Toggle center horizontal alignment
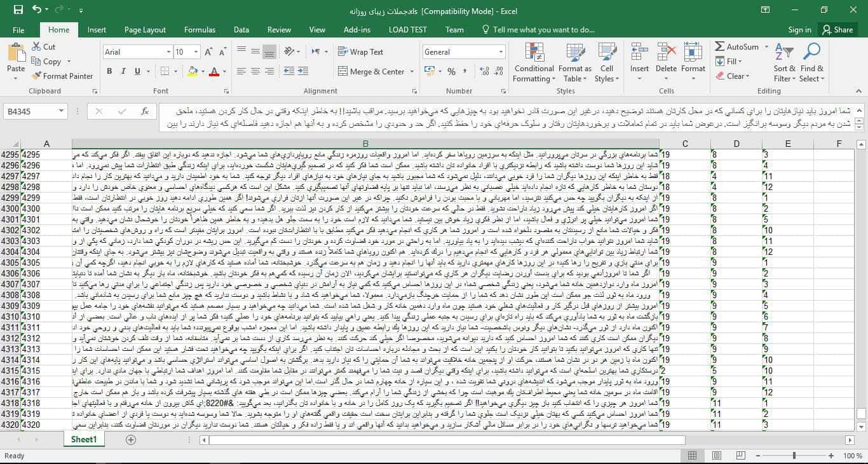 coord(255,71)
